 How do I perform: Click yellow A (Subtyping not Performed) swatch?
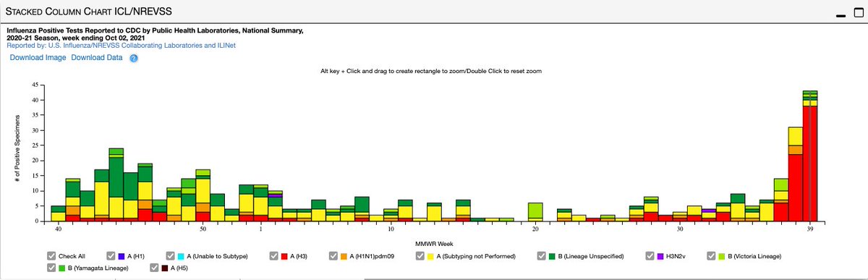coord(430,255)
